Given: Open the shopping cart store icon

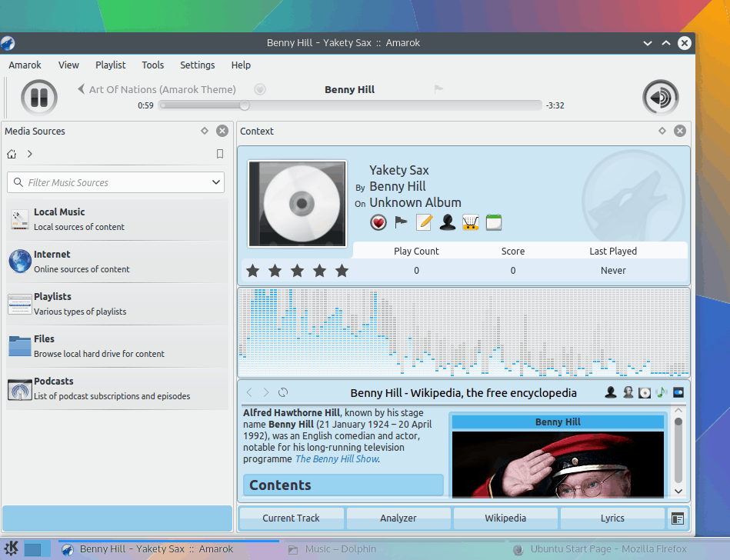Looking at the screenshot, I should pos(471,222).
